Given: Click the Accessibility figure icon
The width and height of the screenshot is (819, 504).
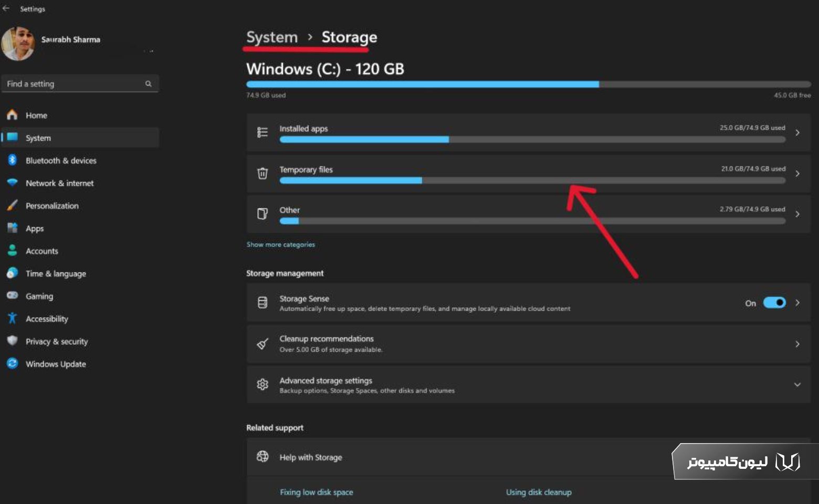Looking at the screenshot, I should [x=13, y=318].
